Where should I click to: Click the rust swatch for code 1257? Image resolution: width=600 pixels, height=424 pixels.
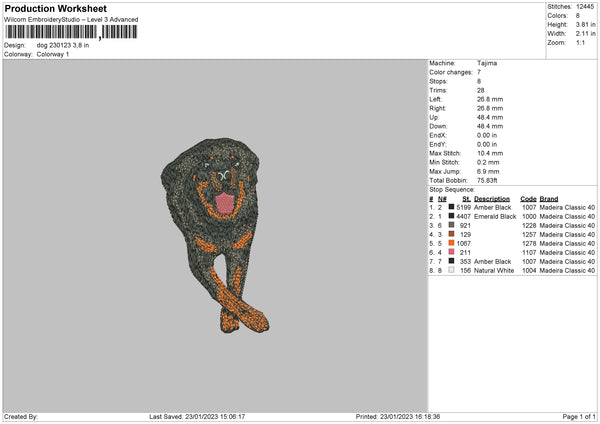pyautogui.click(x=452, y=234)
